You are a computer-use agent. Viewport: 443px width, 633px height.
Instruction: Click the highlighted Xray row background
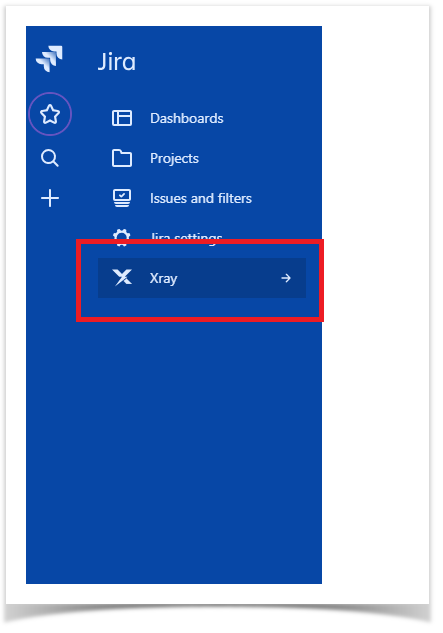pyautogui.click(x=202, y=278)
